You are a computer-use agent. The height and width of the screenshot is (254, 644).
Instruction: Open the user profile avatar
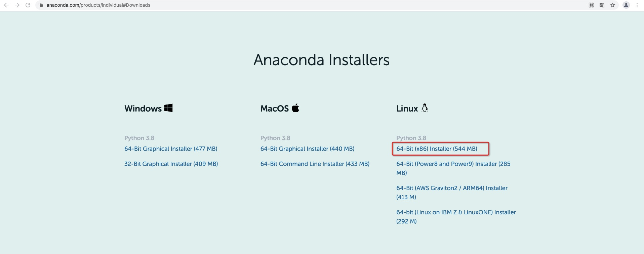point(626,5)
